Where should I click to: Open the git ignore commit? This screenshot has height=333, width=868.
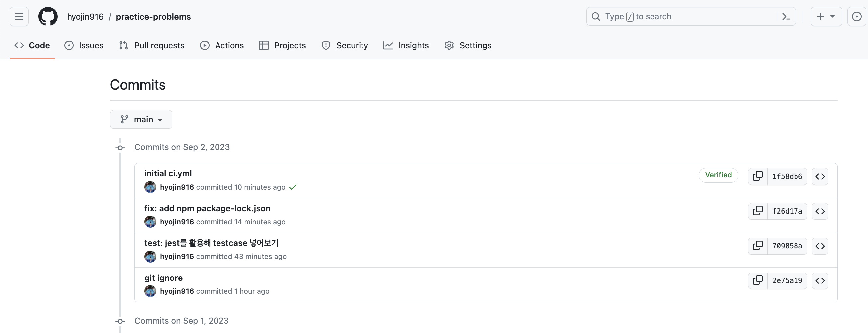(163, 278)
